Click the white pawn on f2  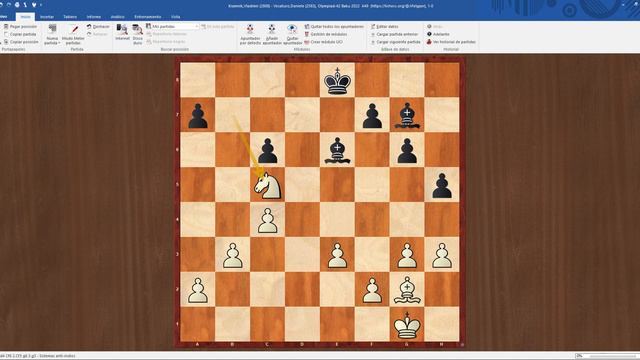pos(372,290)
